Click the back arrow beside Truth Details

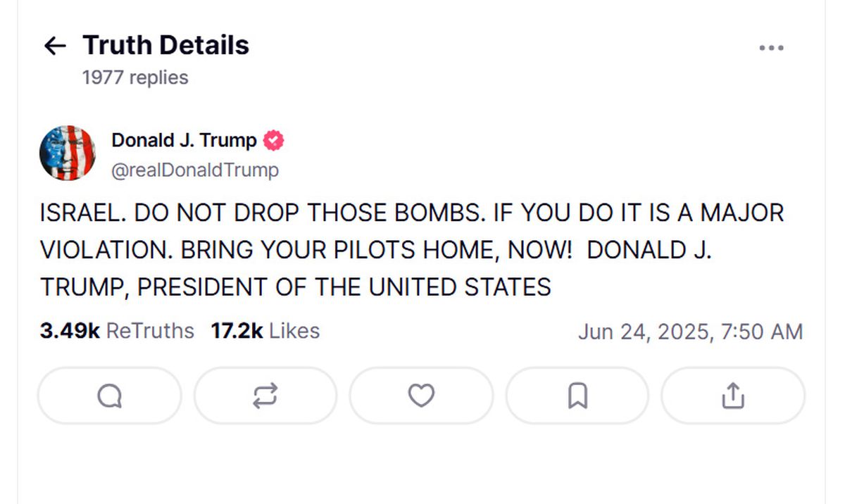click(x=55, y=46)
